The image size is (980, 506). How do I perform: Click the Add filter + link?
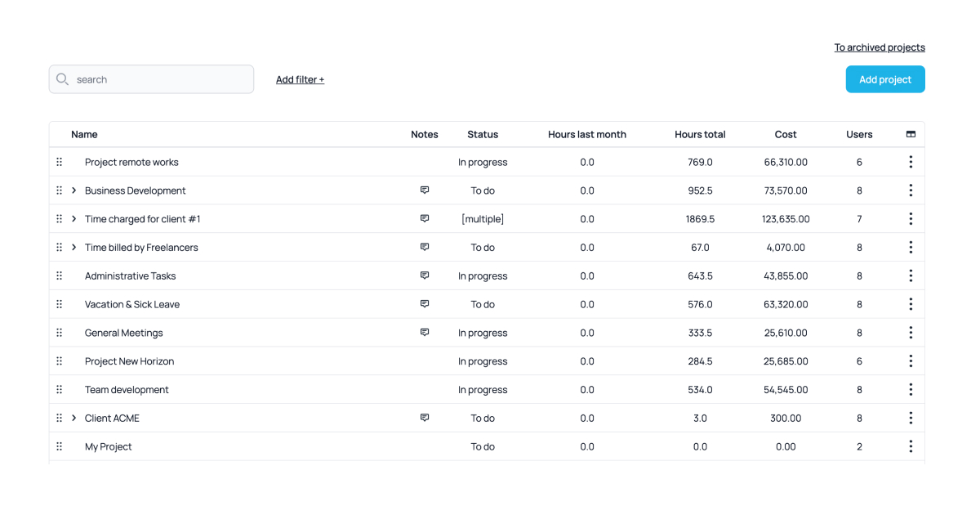tap(300, 79)
